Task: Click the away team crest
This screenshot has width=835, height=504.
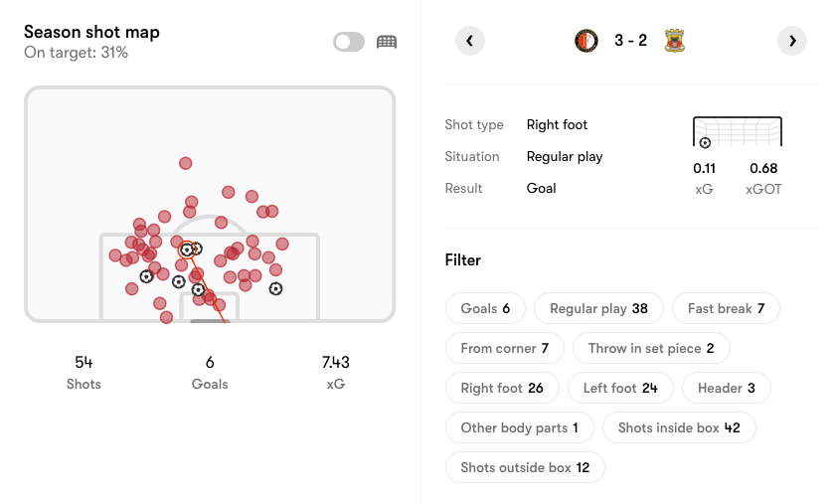Action: tap(676, 41)
